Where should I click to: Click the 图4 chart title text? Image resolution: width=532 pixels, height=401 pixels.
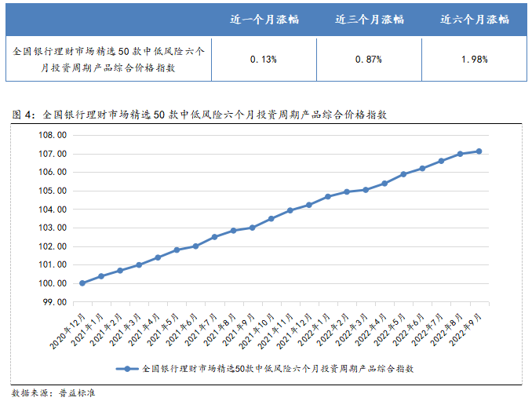(200, 115)
